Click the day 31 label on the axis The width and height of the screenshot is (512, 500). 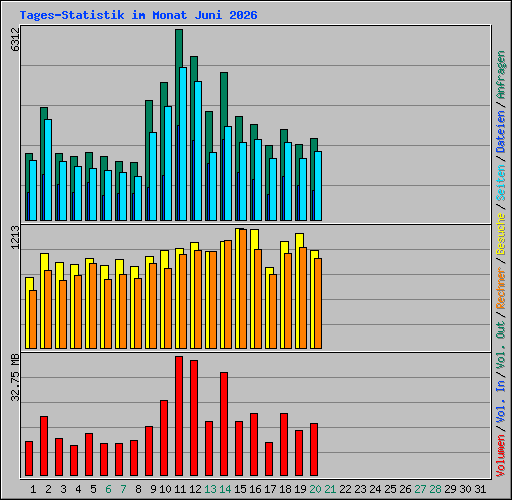pos(480,489)
